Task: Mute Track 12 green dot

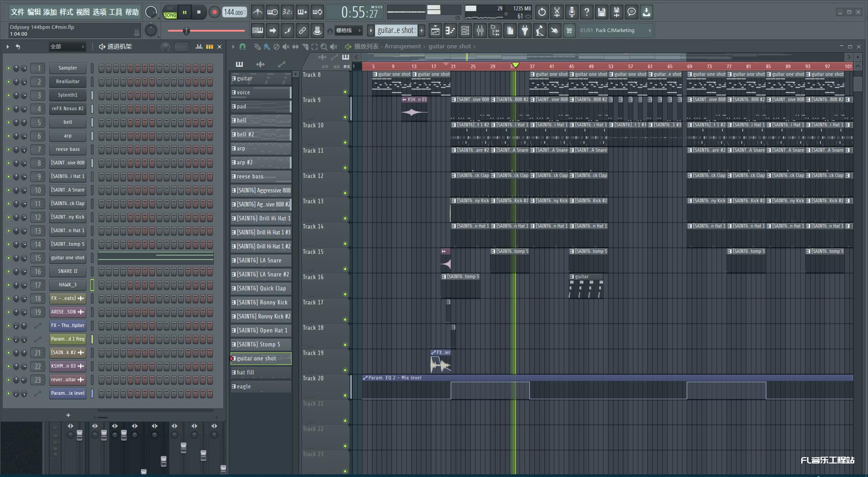Action: pos(345,193)
